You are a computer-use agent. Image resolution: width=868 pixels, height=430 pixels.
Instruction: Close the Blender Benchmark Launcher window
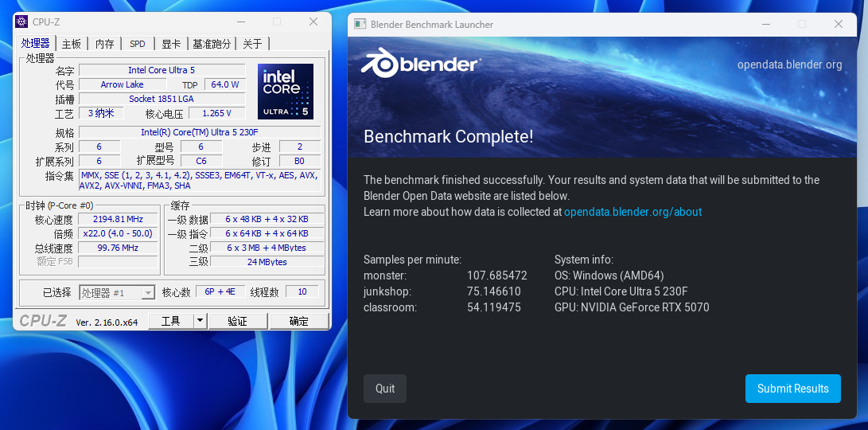838,25
